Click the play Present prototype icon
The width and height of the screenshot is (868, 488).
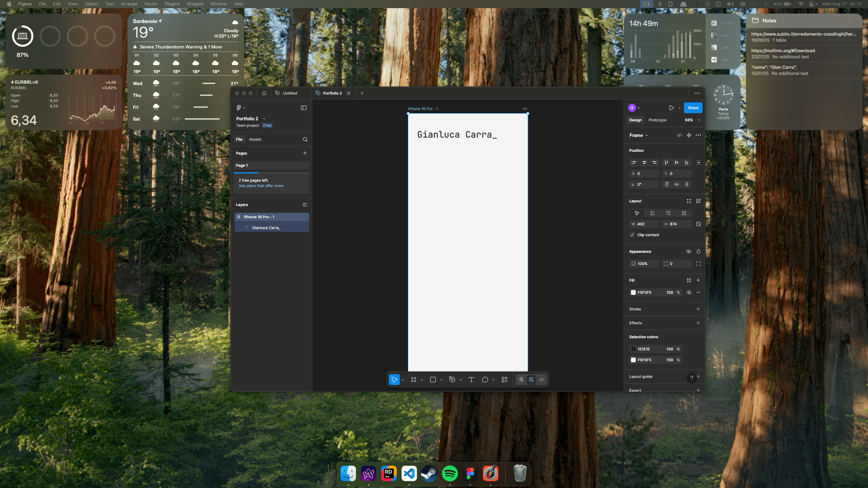(x=671, y=108)
